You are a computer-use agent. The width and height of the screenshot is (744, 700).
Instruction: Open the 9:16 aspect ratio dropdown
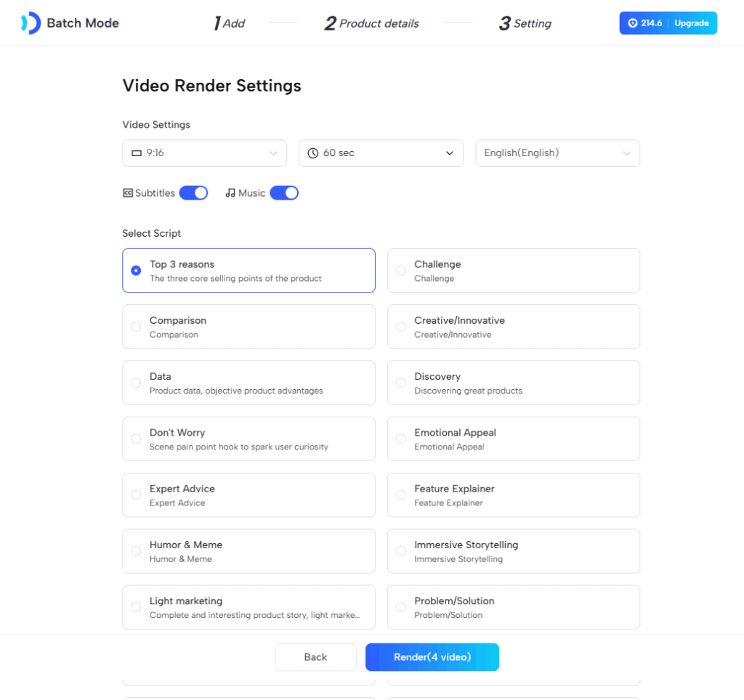coord(204,153)
